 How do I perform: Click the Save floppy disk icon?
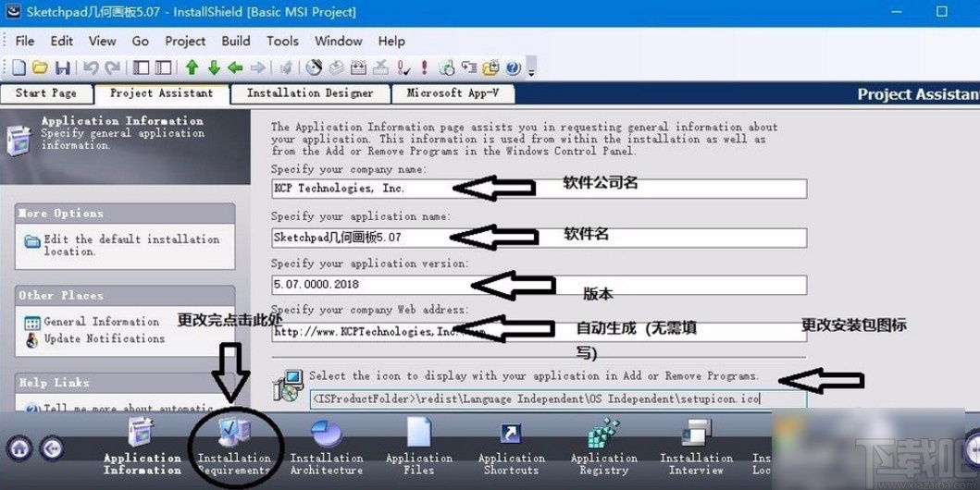coord(63,67)
